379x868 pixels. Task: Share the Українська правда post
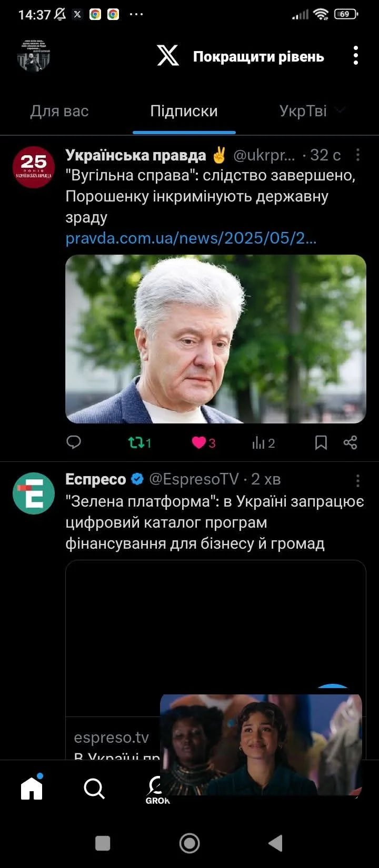click(x=351, y=442)
